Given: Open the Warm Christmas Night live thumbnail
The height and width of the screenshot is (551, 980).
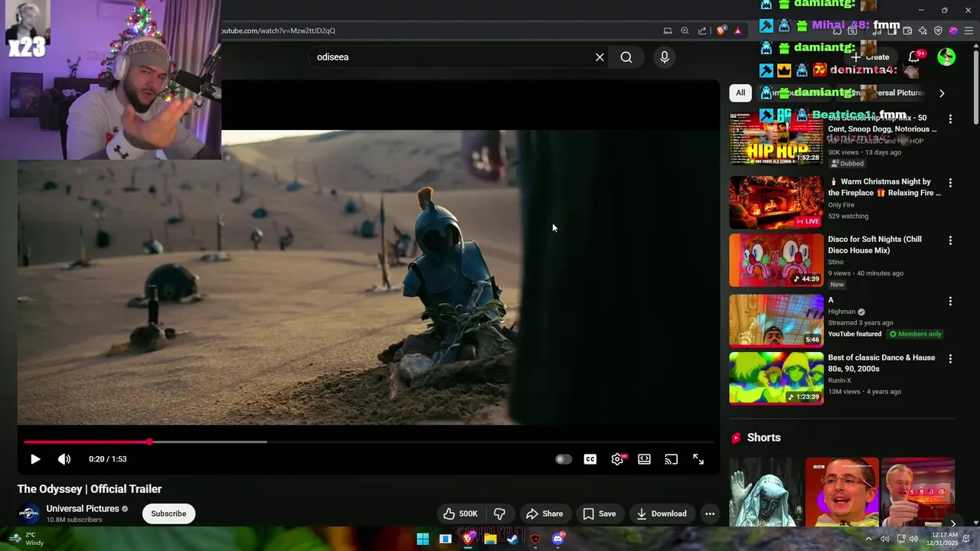Looking at the screenshot, I should pyautogui.click(x=776, y=203).
